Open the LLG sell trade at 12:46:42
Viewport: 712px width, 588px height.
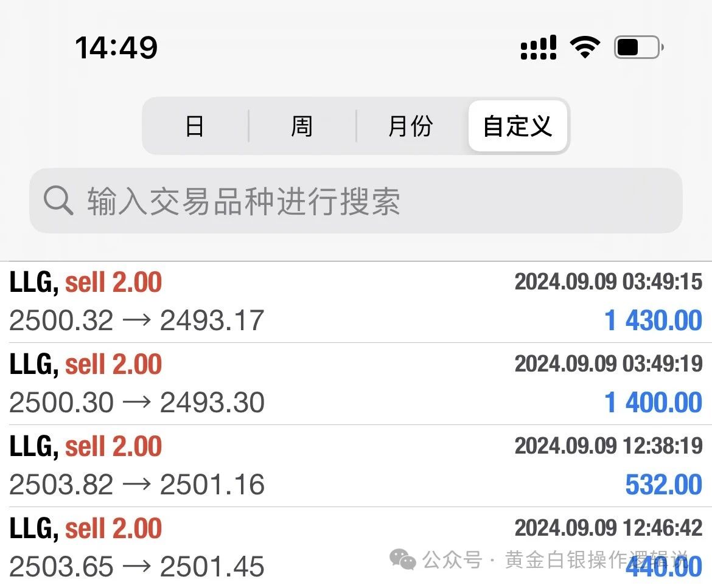pyautogui.click(x=356, y=548)
